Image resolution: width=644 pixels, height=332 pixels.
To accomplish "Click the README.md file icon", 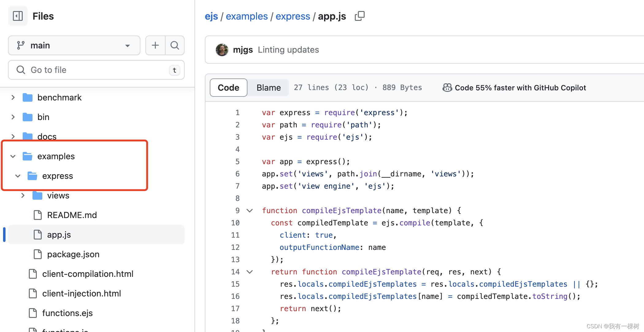I will [x=38, y=215].
